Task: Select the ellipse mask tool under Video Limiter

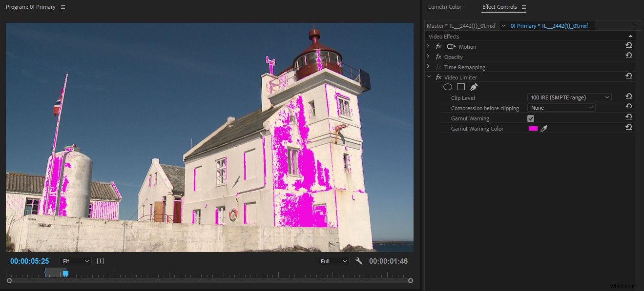Action: click(x=448, y=87)
